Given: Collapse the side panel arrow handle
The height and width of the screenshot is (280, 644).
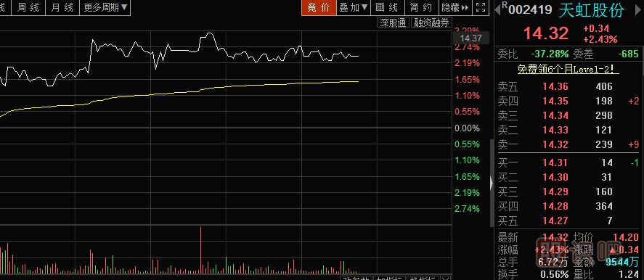Looking at the screenshot, I should (492, 183).
